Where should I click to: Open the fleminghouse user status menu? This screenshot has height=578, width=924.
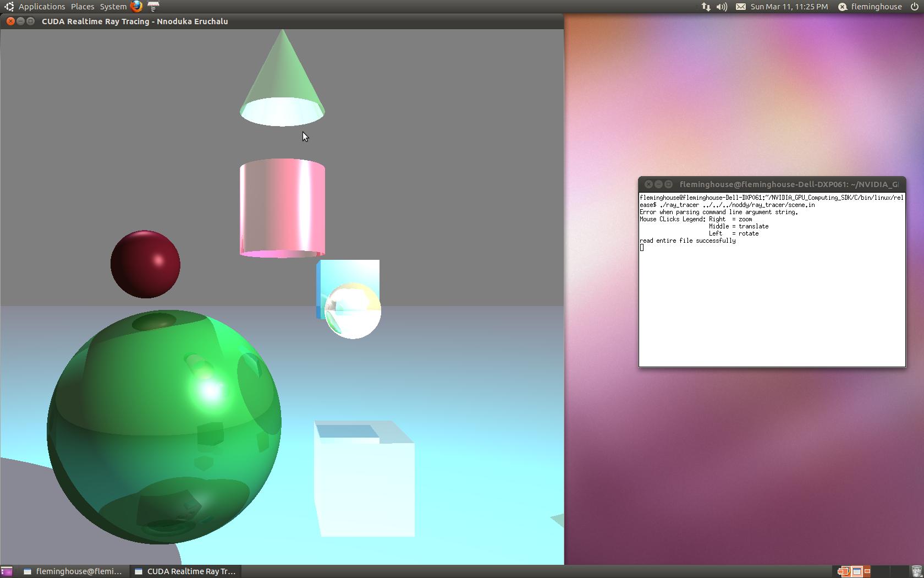(871, 7)
